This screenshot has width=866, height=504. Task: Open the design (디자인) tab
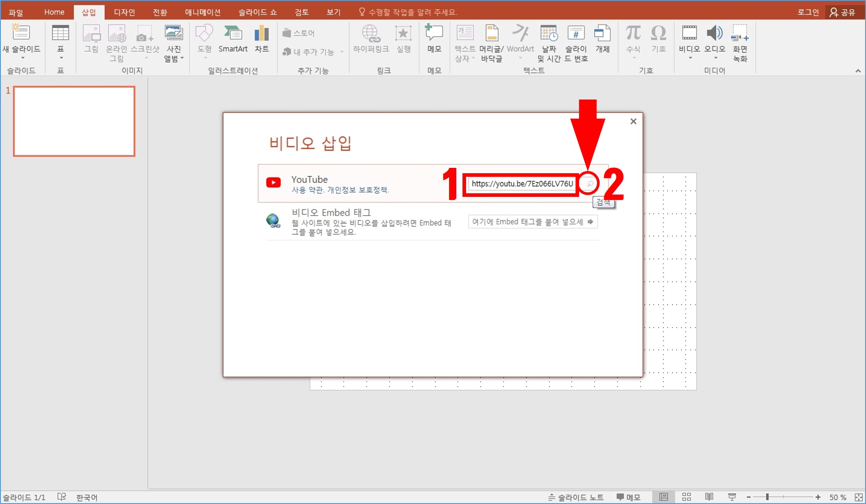click(x=124, y=12)
